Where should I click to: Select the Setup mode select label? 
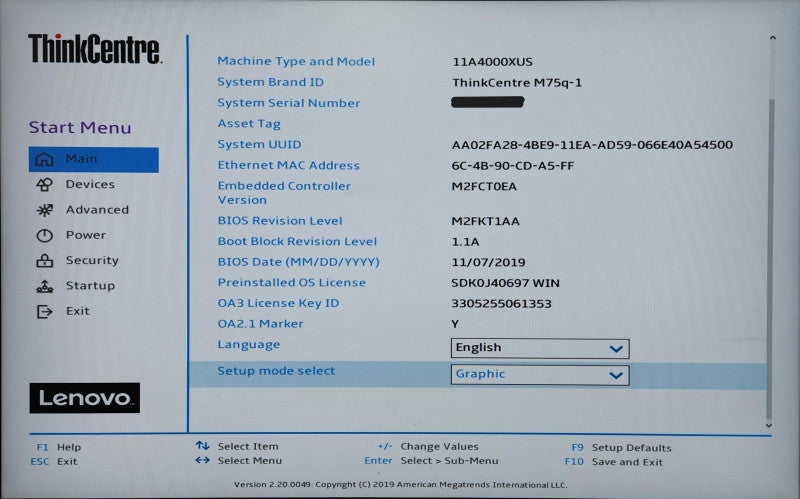coord(276,371)
